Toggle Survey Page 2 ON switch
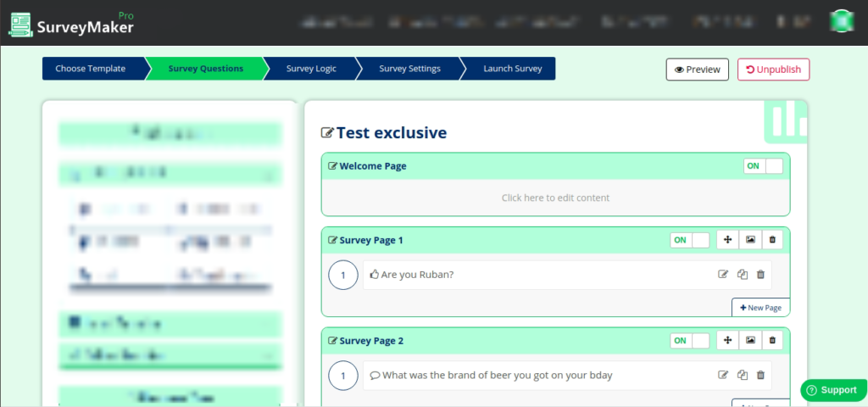The image size is (868, 407). [x=690, y=341]
